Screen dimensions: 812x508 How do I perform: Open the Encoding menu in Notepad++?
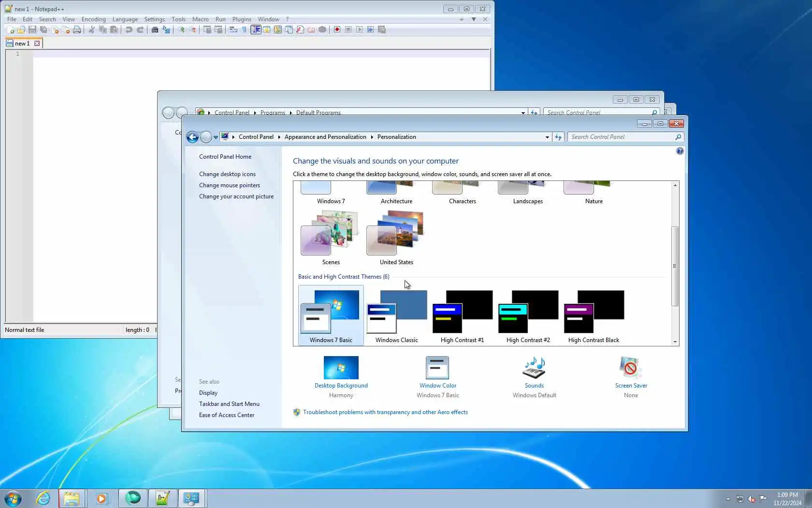click(93, 19)
